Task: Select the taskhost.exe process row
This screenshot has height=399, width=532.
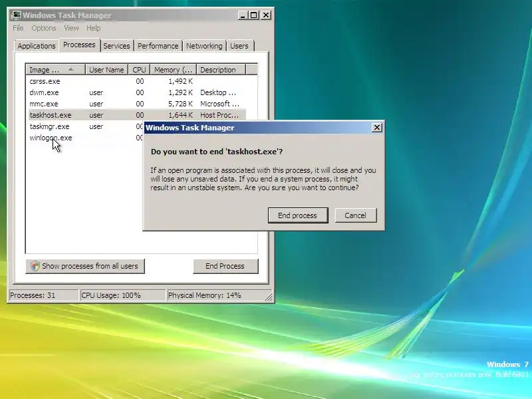Action: (x=137, y=115)
